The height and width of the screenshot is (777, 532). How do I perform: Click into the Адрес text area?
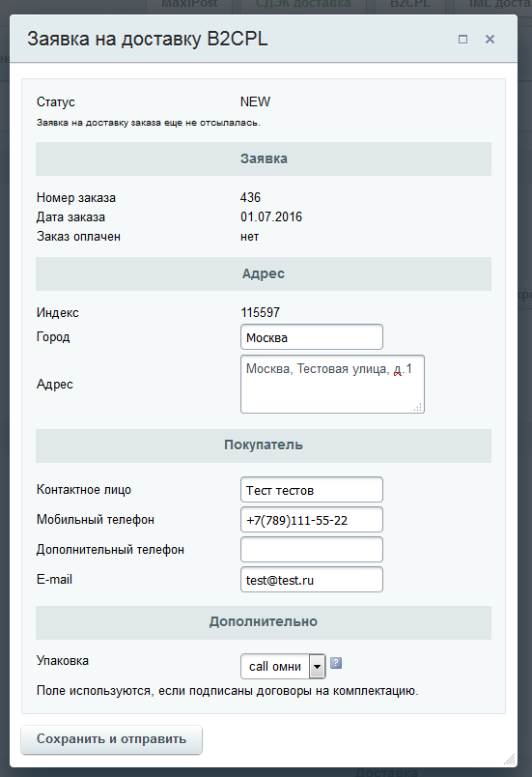332,384
